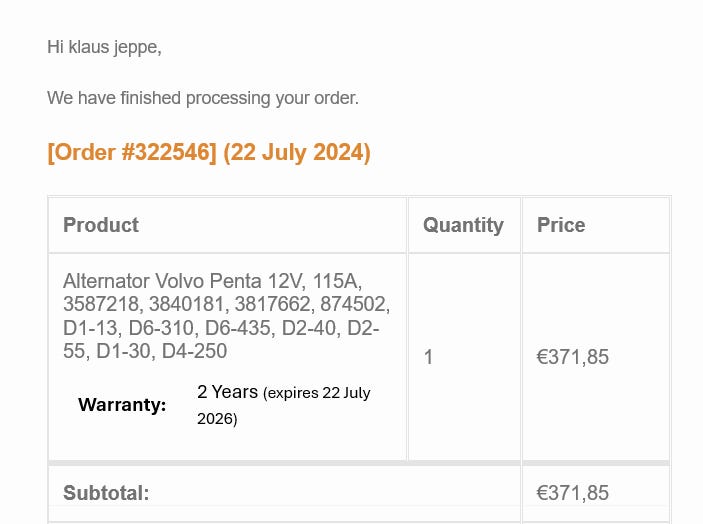703x524 pixels.
Task: Click the greeting Hi klaus jeppe
Action: [104, 47]
